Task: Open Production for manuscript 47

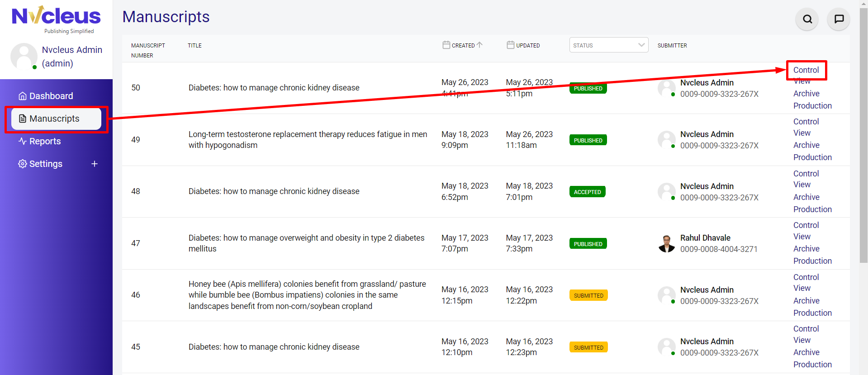Action: (812, 261)
